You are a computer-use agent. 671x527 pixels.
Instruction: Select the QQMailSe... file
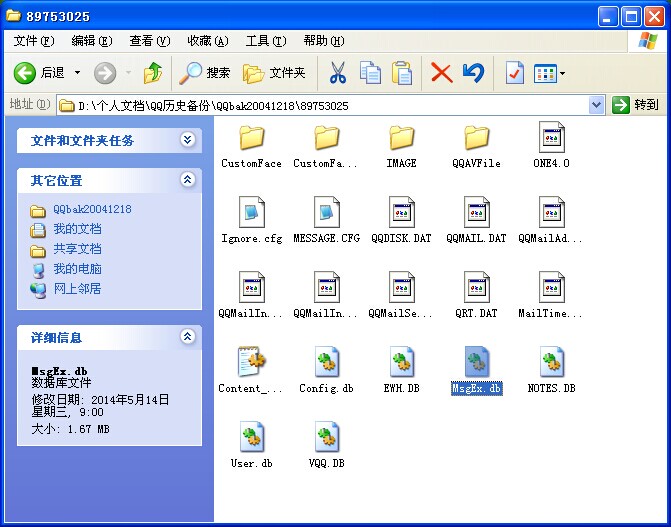(401, 295)
